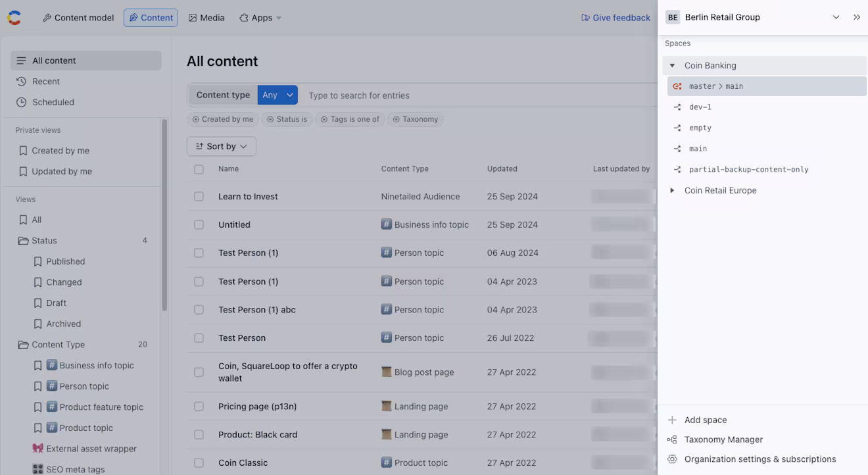Open the Content model tab
The width and height of the screenshot is (868, 475).
click(x=78, y=18)
